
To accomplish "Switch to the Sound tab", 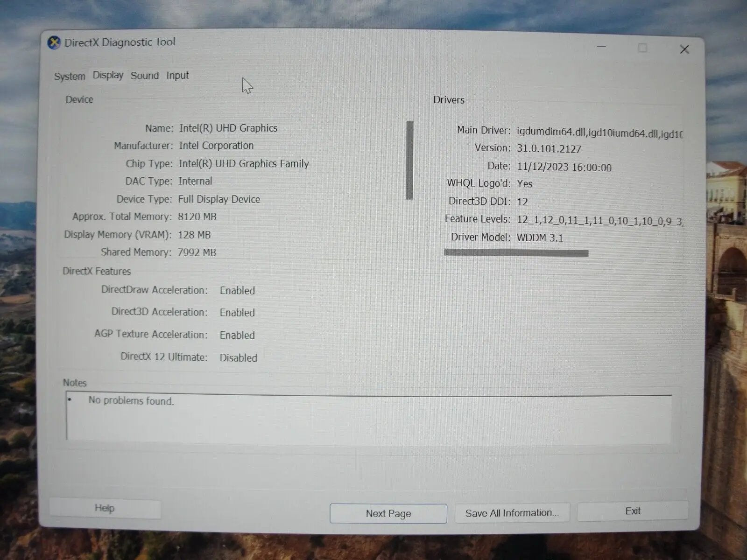I will pos(145,75).
